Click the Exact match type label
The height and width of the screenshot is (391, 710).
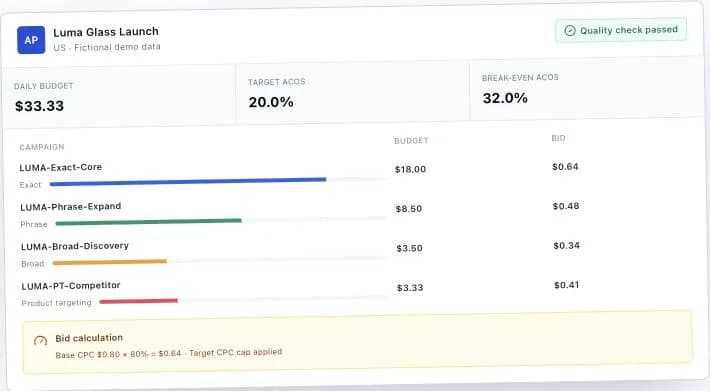point(30,185)
